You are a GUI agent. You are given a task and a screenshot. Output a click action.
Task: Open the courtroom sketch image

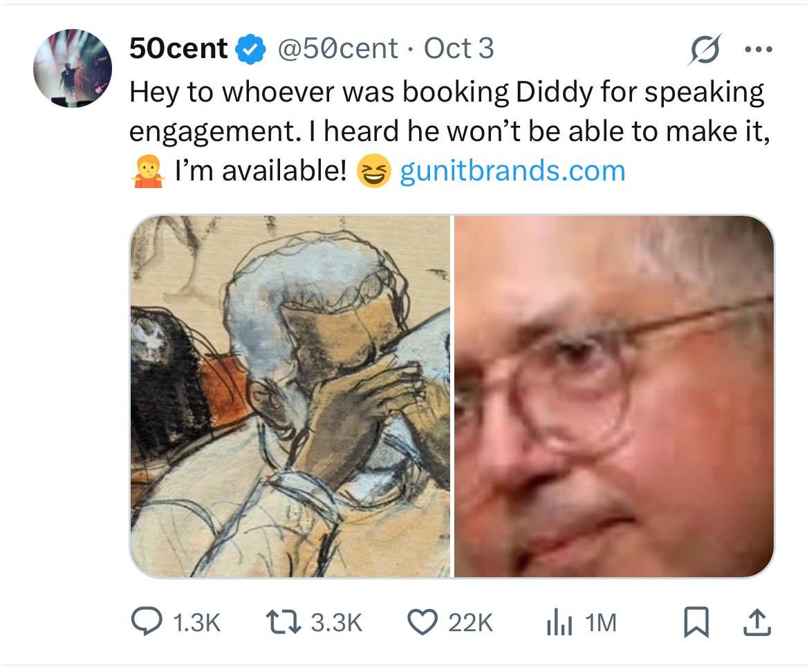pos(290,396)
